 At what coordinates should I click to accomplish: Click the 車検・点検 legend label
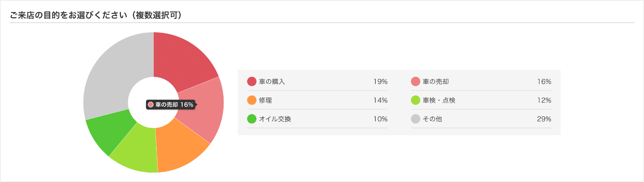(439, 100)
